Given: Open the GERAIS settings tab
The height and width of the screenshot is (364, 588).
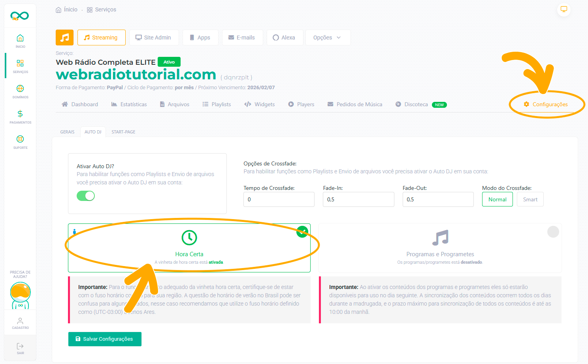Looking at the screenshot, I should (67, 132).
